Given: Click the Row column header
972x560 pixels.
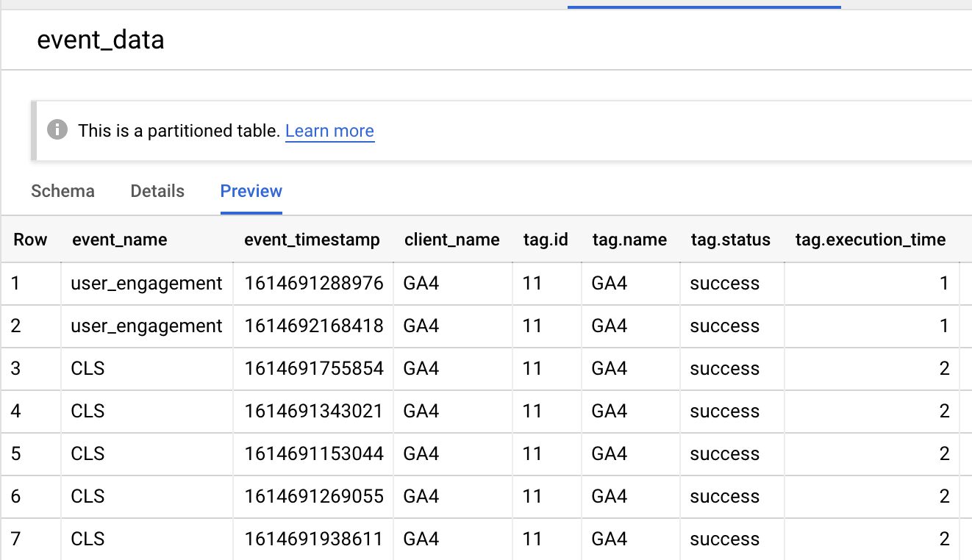Looking at the screenshot, I should pos(30,240).
